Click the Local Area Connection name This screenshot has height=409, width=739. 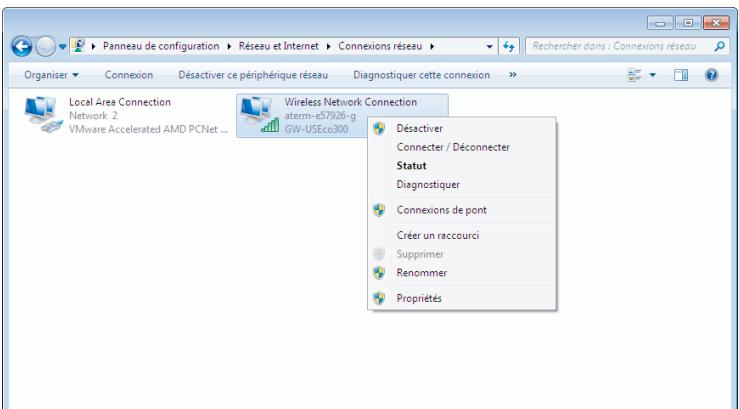tap(120, 102)
